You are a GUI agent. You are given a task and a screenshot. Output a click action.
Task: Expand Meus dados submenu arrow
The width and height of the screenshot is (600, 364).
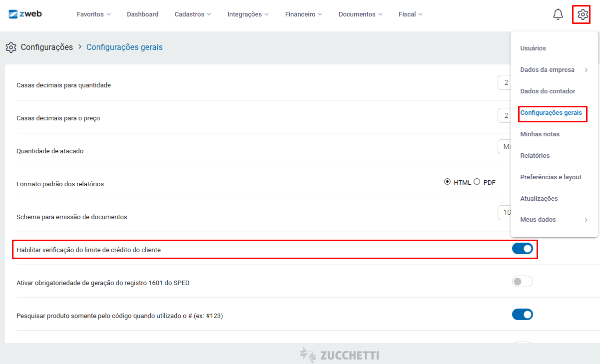(x=586, y=220)
